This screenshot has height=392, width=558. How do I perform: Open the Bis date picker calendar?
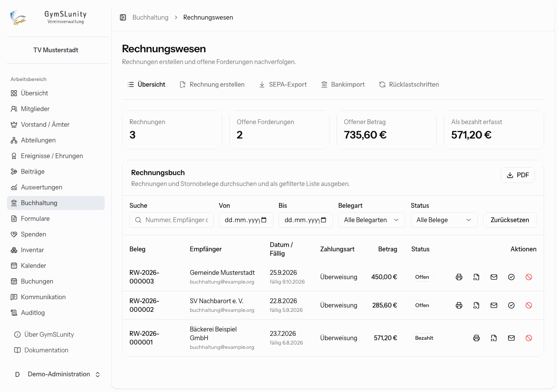323,220
